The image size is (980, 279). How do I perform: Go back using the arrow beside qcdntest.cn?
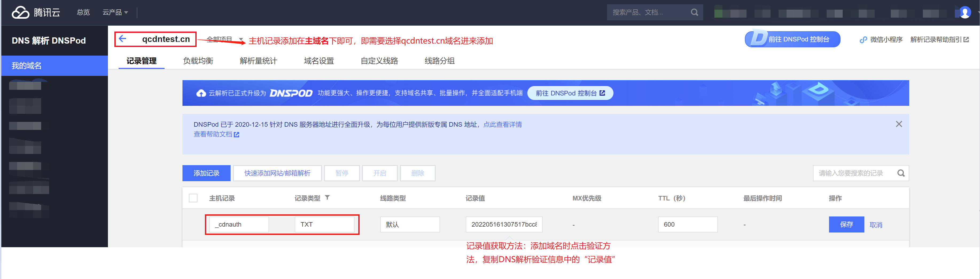coord(122,38)
